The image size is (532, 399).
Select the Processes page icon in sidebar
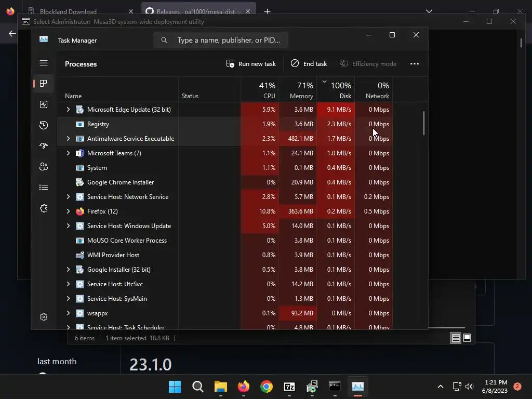[x=44, y=84]
